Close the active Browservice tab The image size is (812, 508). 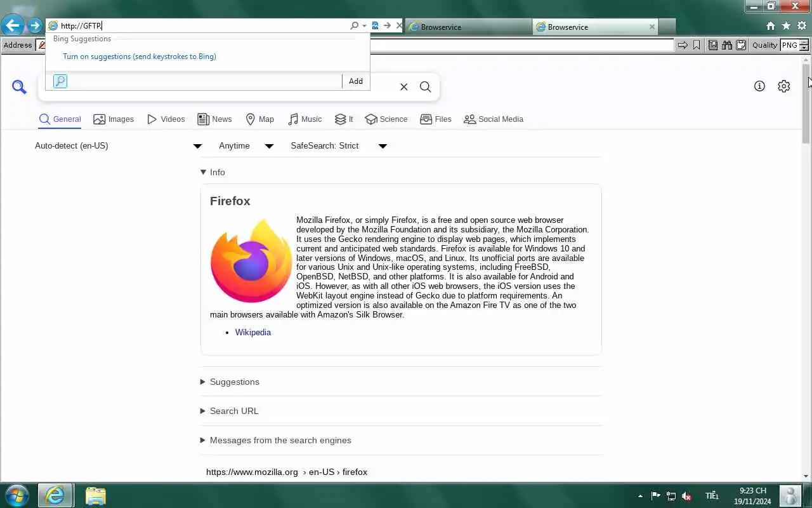pyautogui.click(x=652, y=27)
